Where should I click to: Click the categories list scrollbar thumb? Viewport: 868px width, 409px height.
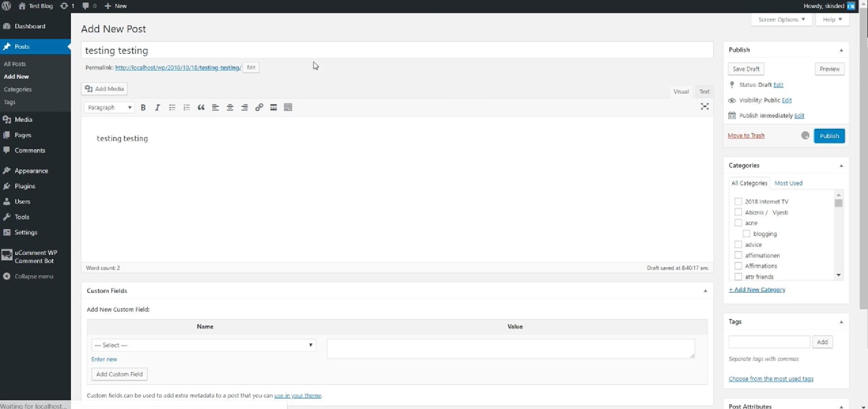click(839, 203)
